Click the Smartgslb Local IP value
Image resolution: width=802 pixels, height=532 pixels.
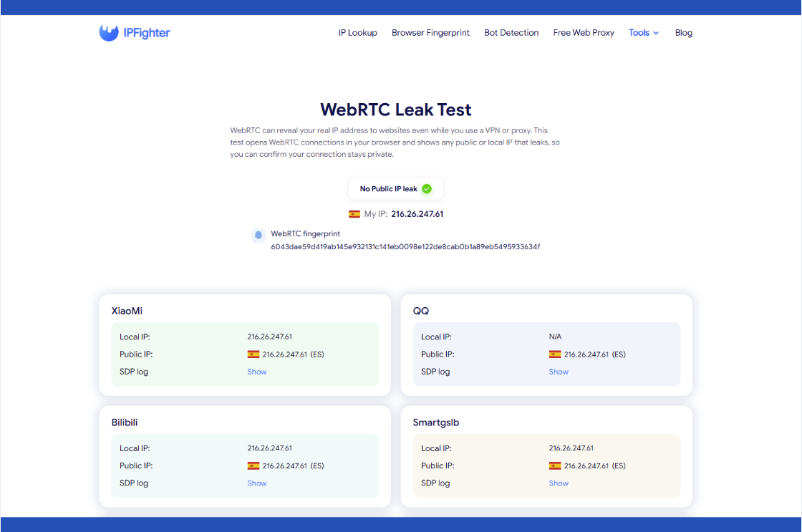pyautogui.click(x=571, y=448)
